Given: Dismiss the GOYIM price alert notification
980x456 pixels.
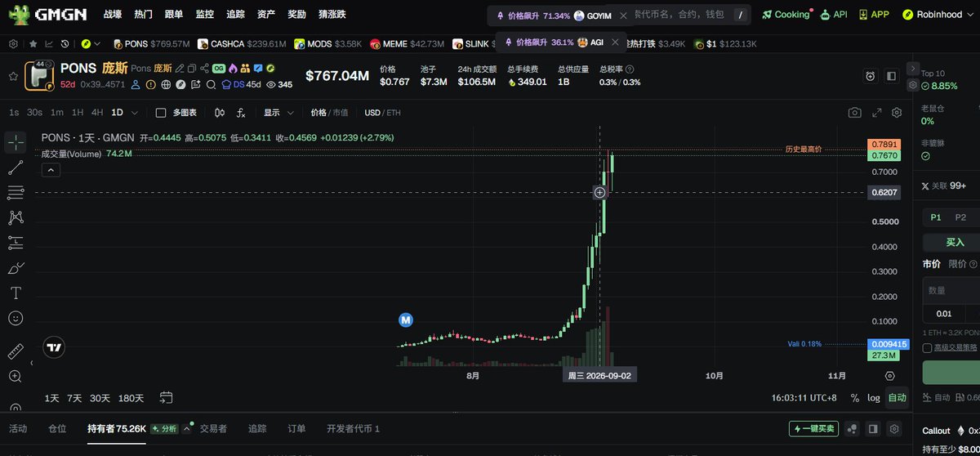Looking at the screenshot, I should (x=624, y=16).
